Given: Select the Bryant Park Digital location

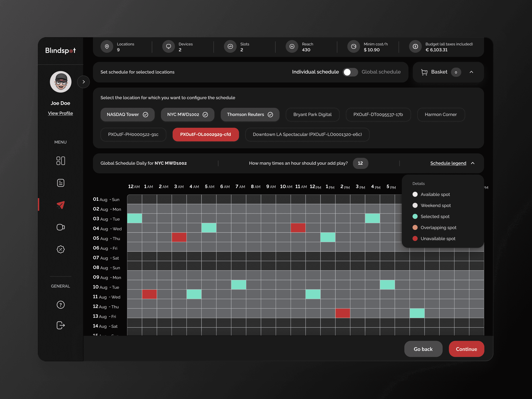Looking at the screenshot, I should pos(312,114).
